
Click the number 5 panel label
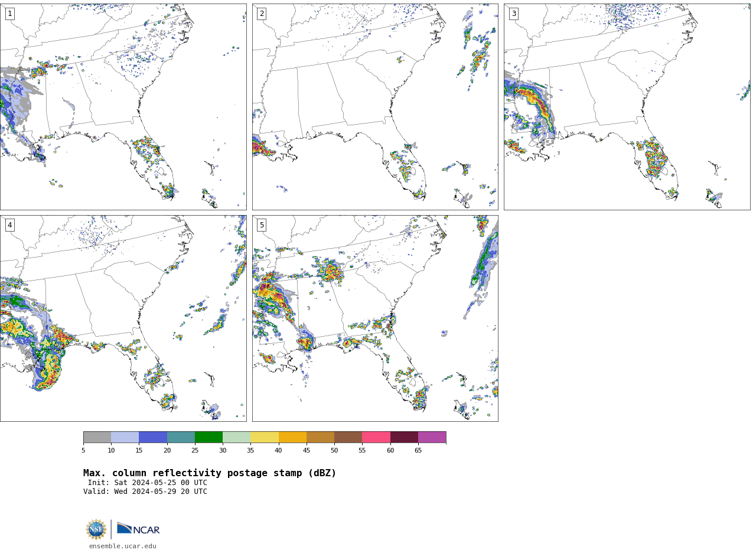point(262,225)
